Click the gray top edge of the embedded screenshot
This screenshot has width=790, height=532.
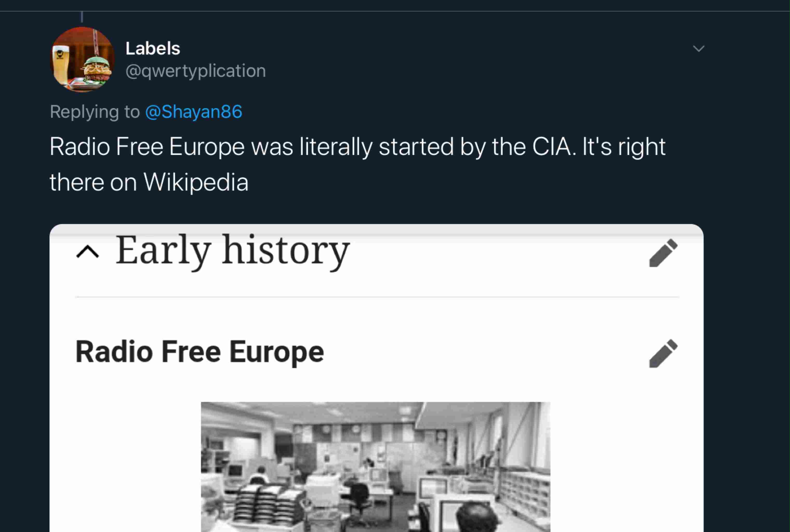(376, 229)
